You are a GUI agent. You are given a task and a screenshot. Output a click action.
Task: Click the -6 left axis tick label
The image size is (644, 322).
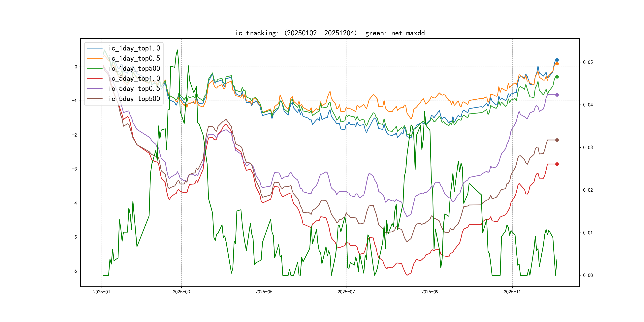click(75, 271)
